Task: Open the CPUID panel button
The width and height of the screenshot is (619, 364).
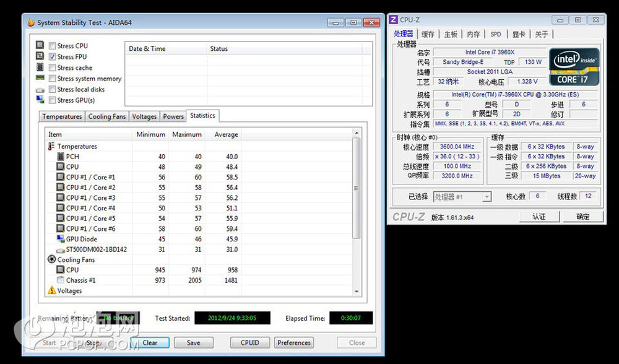Action: 250,343
